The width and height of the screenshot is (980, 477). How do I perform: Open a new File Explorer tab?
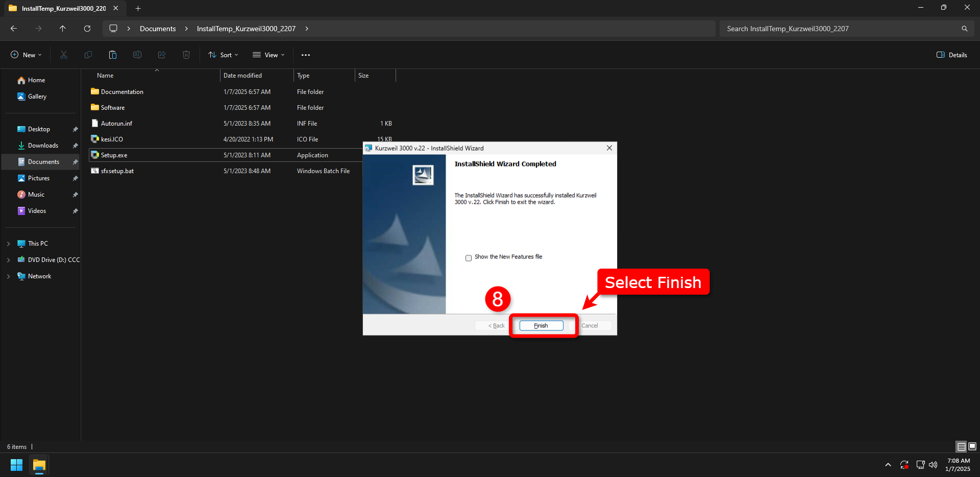pyautogui.click(x=138, y=8)
